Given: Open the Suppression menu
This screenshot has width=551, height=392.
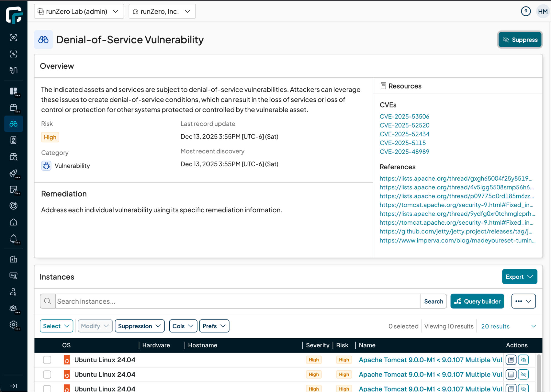Looking at the screenshot, I should point(139,326).
